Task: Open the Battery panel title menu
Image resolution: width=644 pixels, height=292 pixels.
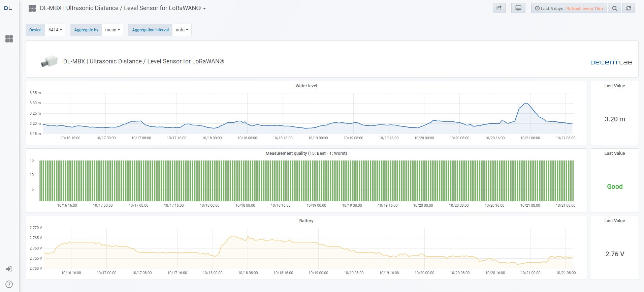Action: tap(306, 221)
